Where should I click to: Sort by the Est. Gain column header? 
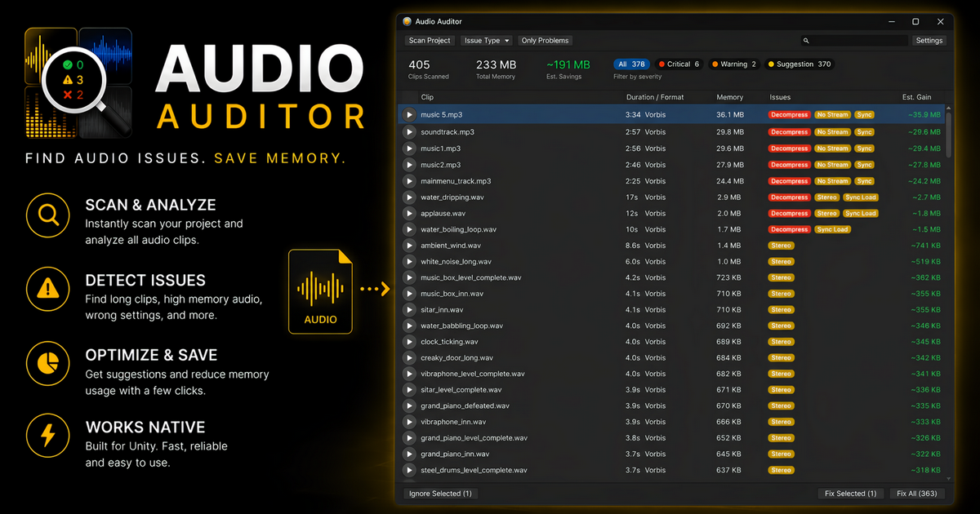(916, 97)
